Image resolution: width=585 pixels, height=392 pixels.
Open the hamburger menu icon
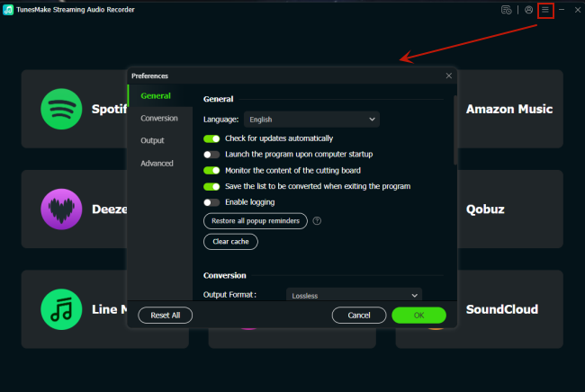pos(545,10)
